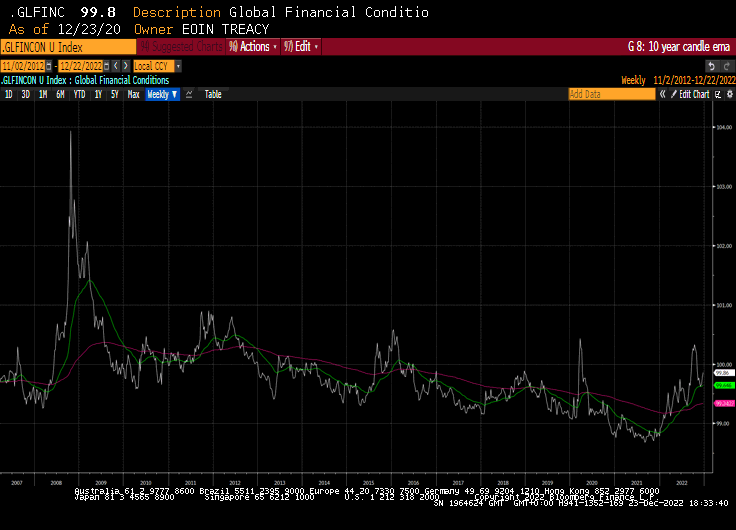
Task: Click the start date field 11/02/2012
Action: [x=23, y=66]
